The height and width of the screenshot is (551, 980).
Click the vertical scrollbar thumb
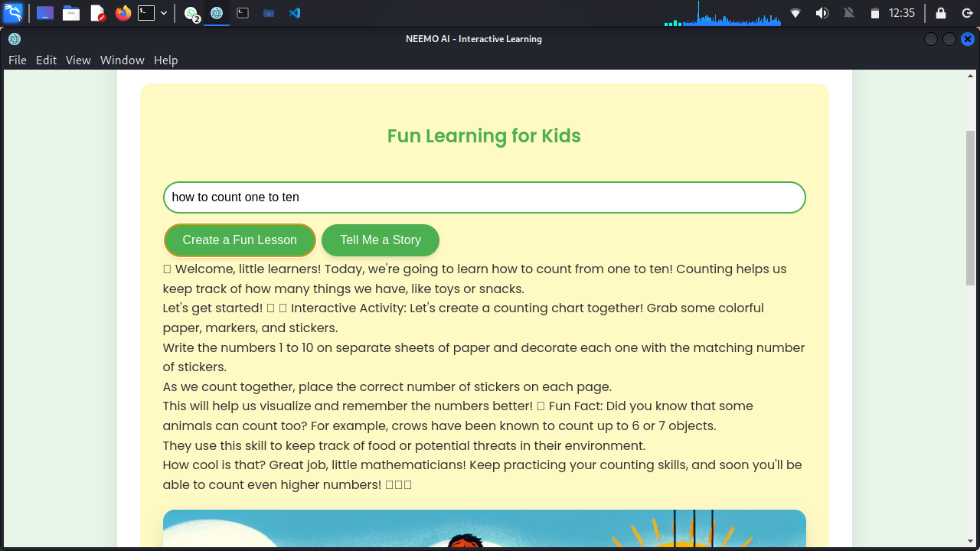click(x=971, y=208)
